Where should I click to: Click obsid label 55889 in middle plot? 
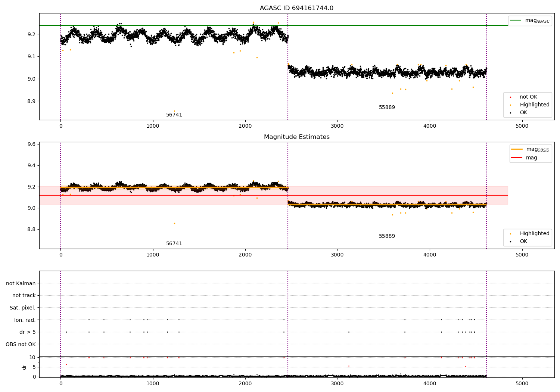point(387,236)
